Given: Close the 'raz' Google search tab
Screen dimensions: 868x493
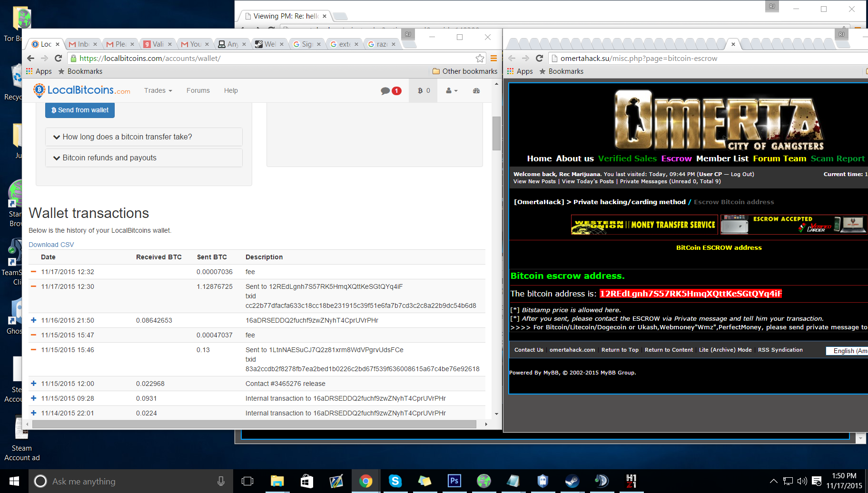Looking at the screenshot, I should pos(394,44).
